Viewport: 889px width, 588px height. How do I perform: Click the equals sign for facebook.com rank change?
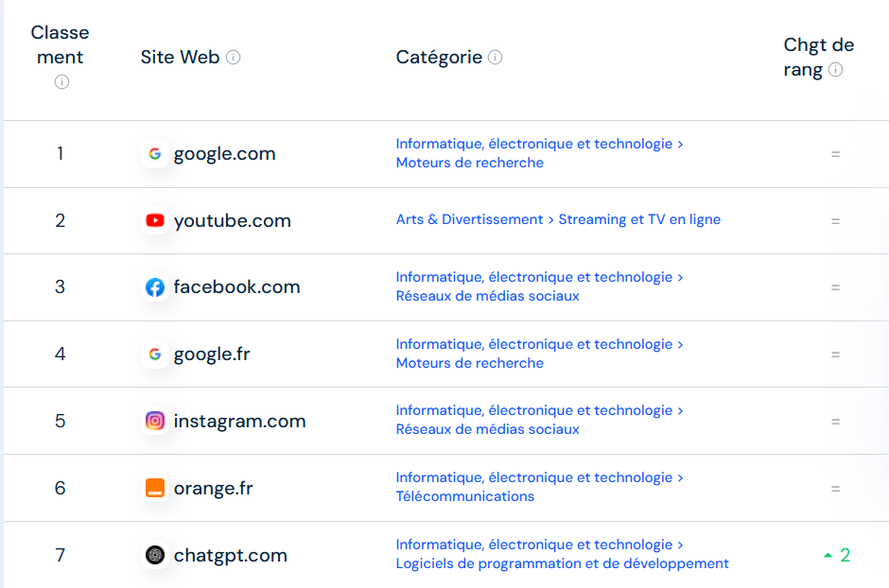tap(835, 287)
